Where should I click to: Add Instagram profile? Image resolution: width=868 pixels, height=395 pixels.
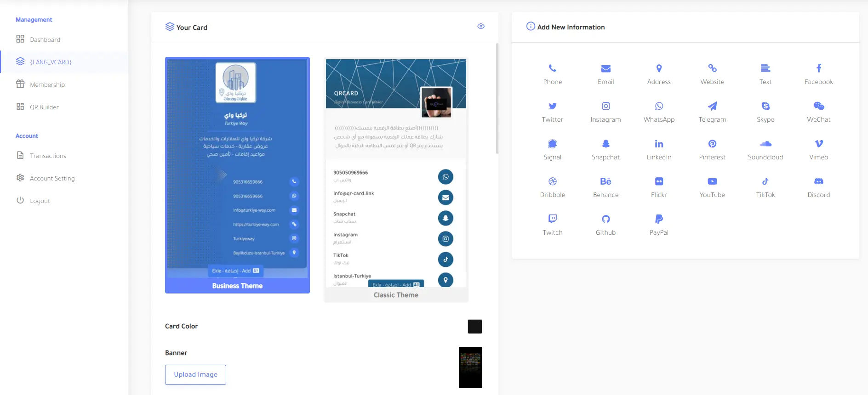tap(605, 112)
